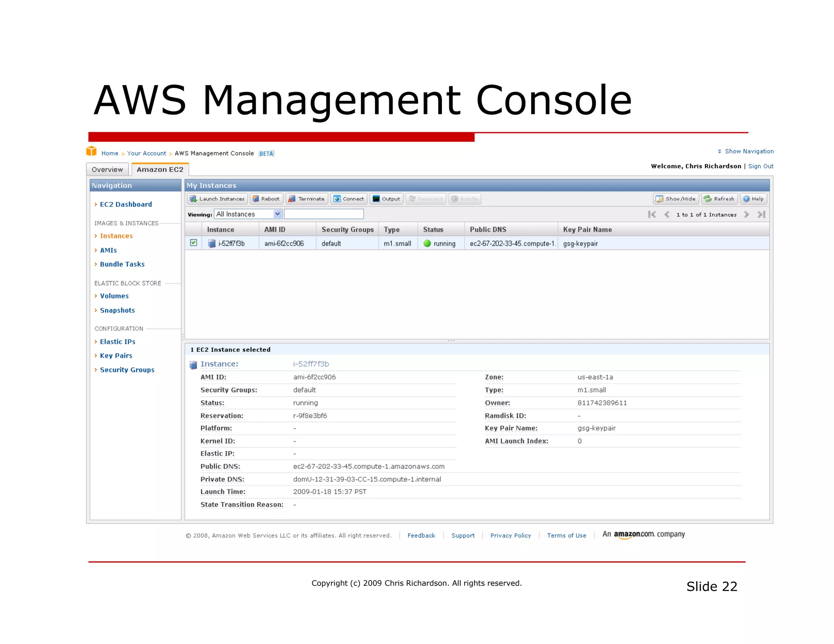Click the Feedback footer link

[x=421, y=535]
